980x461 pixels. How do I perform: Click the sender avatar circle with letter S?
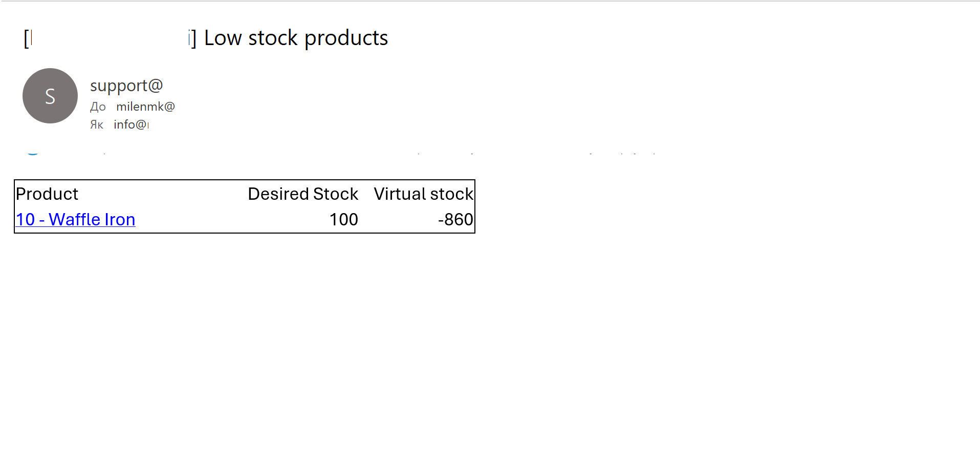pos(50,96)
